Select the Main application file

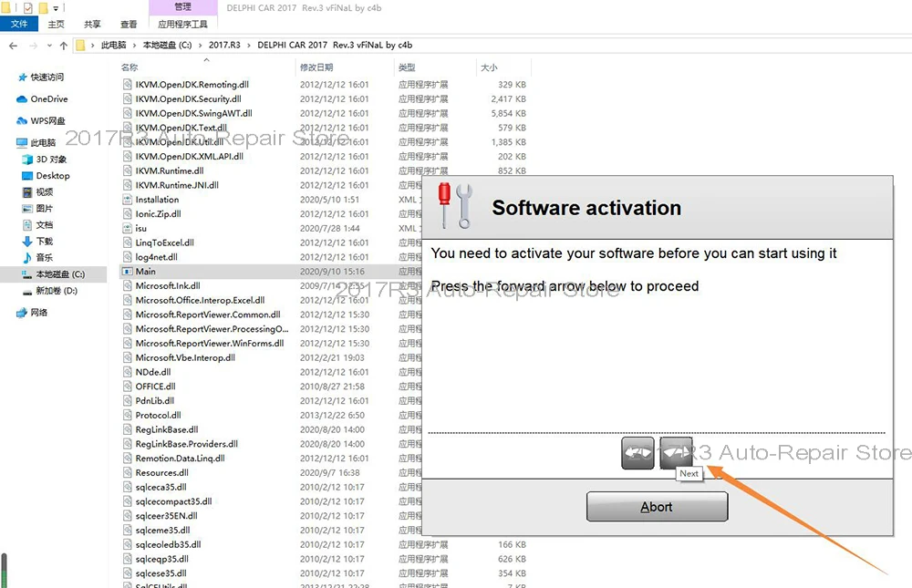point(145,271)
